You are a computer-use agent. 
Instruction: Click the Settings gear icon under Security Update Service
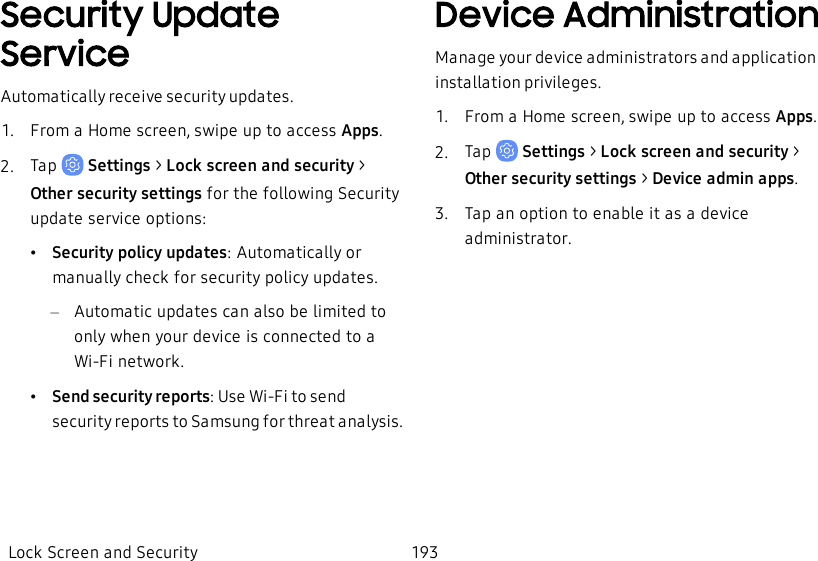click(72, 165)
